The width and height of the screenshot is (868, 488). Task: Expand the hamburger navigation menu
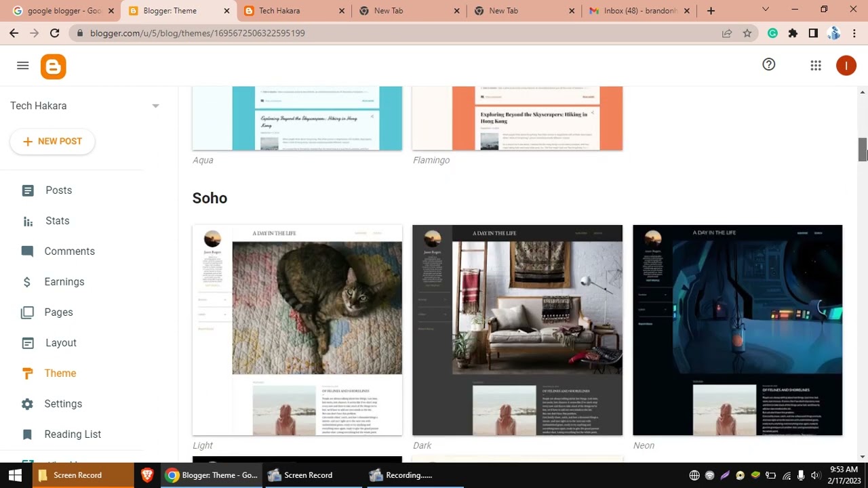pos(22,65)
